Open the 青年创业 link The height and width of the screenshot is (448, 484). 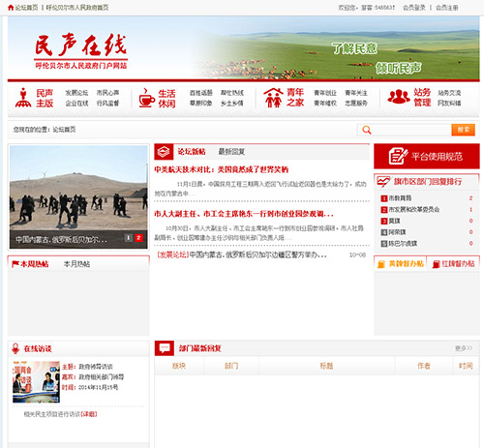[325, 93]
